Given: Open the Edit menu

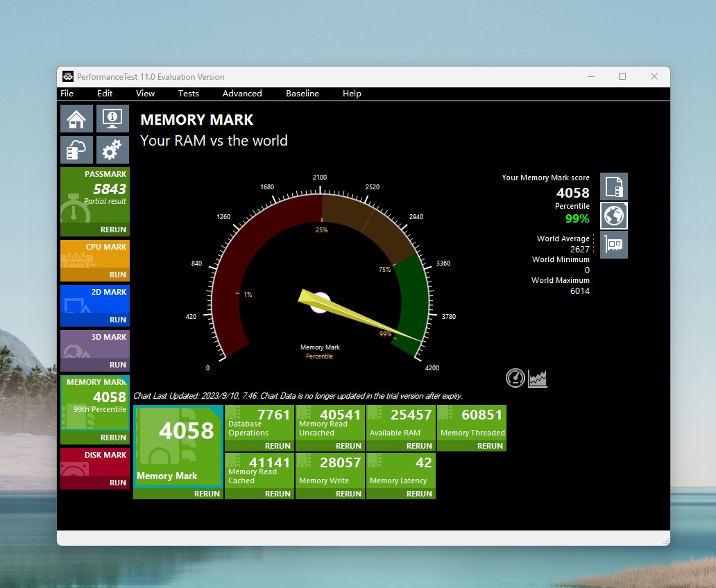Looking at the screenshot, I should pos(105,93).
